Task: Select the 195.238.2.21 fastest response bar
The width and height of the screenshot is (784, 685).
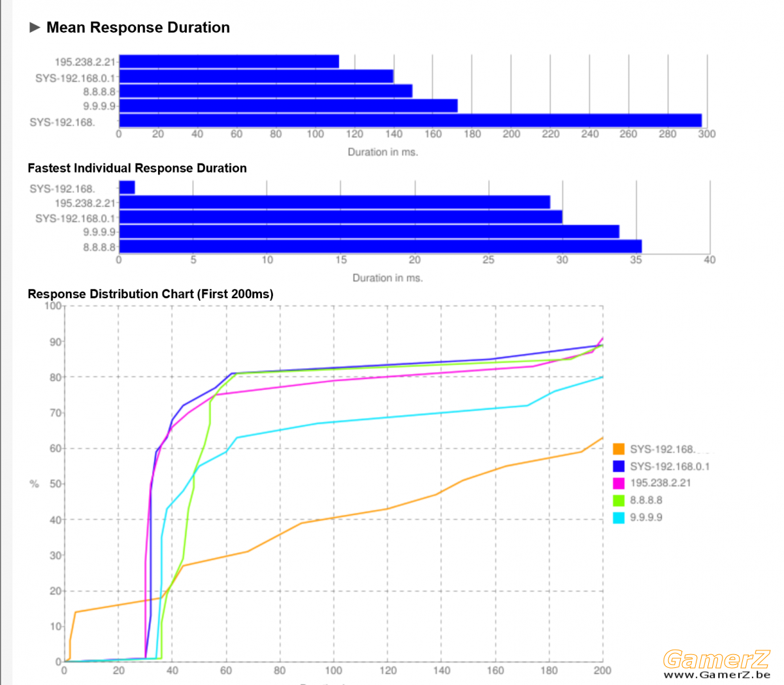Action: 335,203
